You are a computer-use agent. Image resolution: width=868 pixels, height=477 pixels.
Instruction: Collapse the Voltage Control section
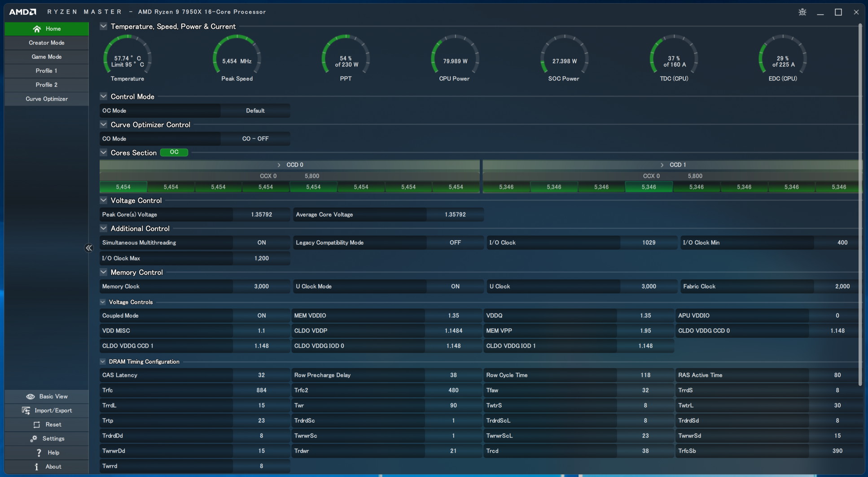[x=104, y=200]
